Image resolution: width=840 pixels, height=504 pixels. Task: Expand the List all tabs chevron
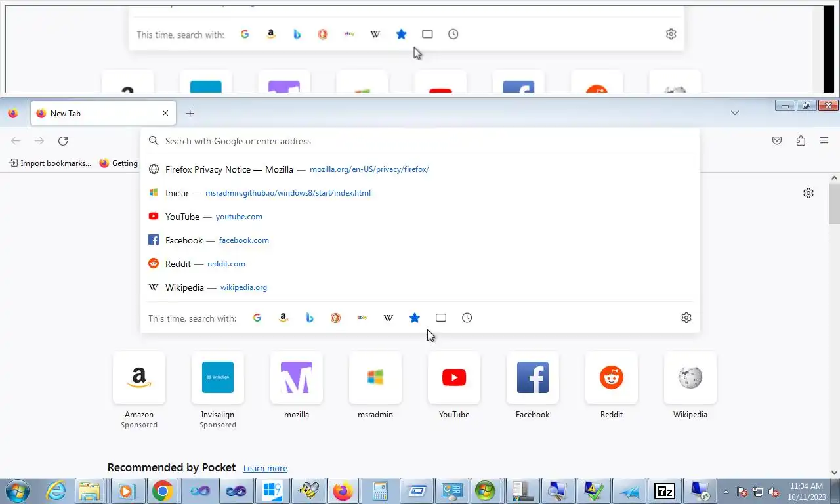click(x=735, y=113)
